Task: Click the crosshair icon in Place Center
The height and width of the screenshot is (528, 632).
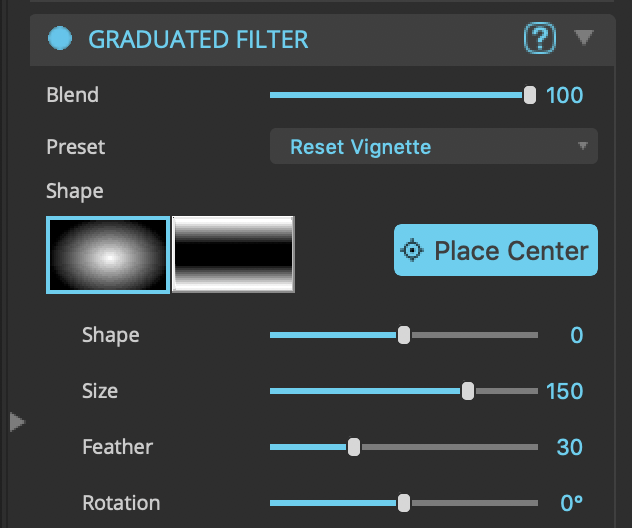Action: click(412, 250)
